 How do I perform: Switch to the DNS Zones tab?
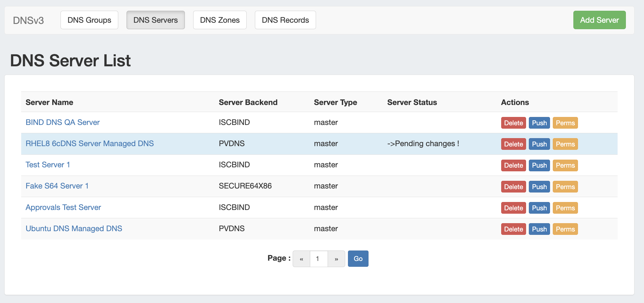pos(220,20)
